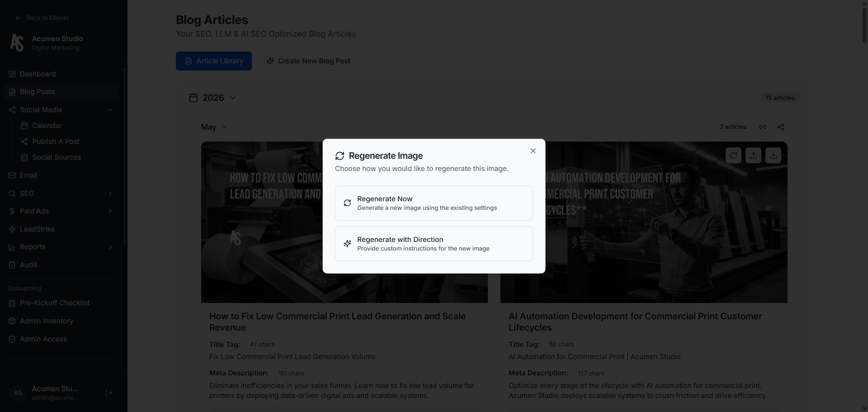Collapse the May month section
The height and width of the screenshot is (412, 868).
[x=214, y=127]
